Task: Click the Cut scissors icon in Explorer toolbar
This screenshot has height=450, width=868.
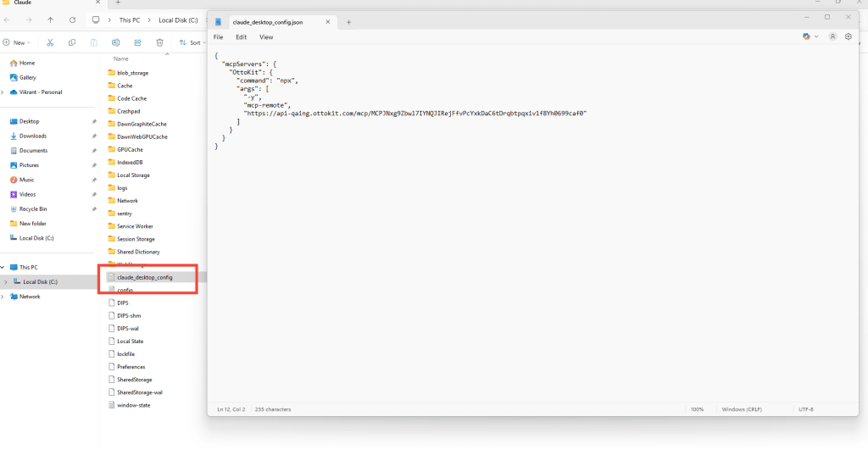Action: pos(51,42)
